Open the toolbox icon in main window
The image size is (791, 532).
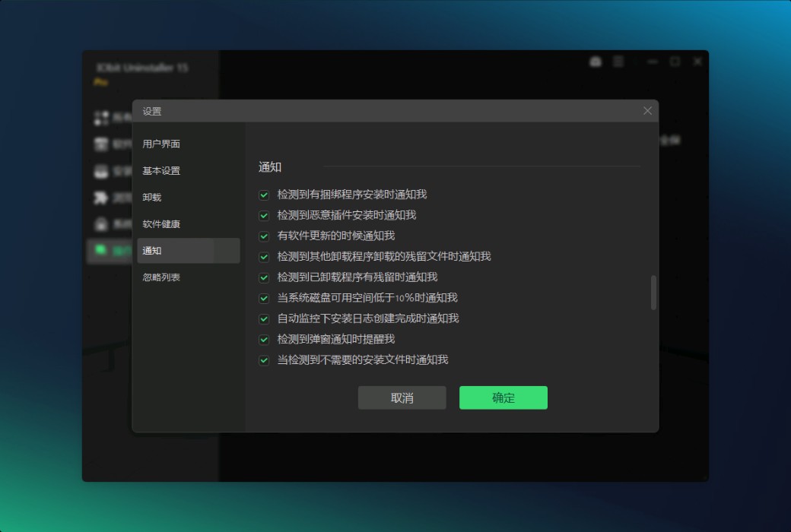pos(596,62)
